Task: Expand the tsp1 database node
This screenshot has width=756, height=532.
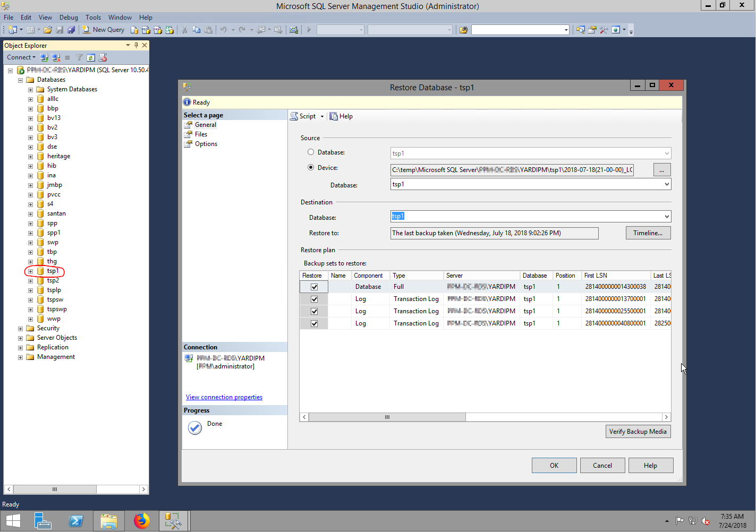Action: point(30,271)
